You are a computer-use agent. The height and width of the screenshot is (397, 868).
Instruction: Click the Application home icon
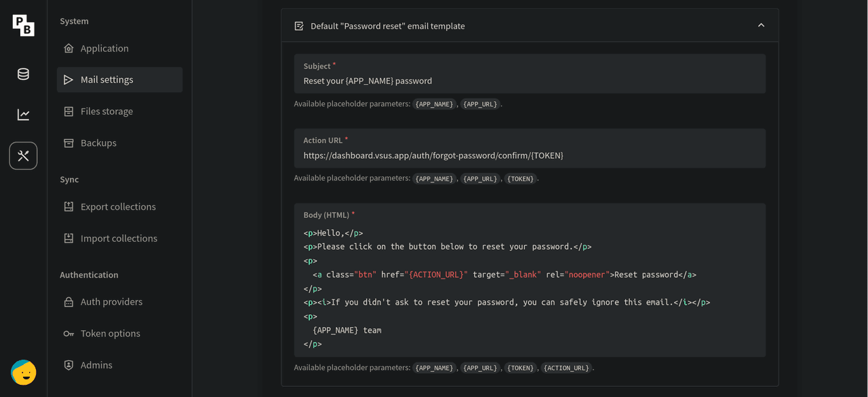(68, 48)
